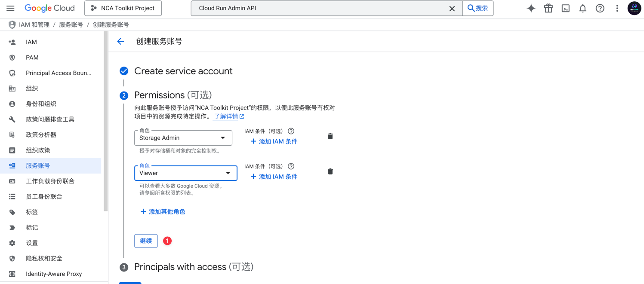Go back using the arrow button
The image size is (644, 284).
point(120,41)
